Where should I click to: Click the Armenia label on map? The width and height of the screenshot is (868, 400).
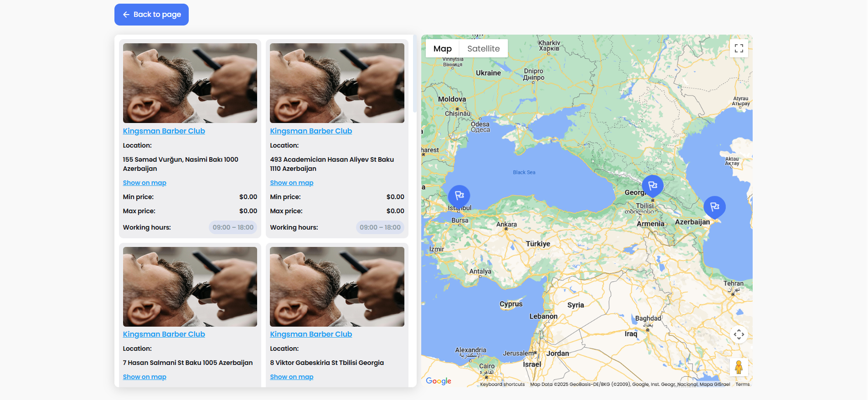point(651,224)
